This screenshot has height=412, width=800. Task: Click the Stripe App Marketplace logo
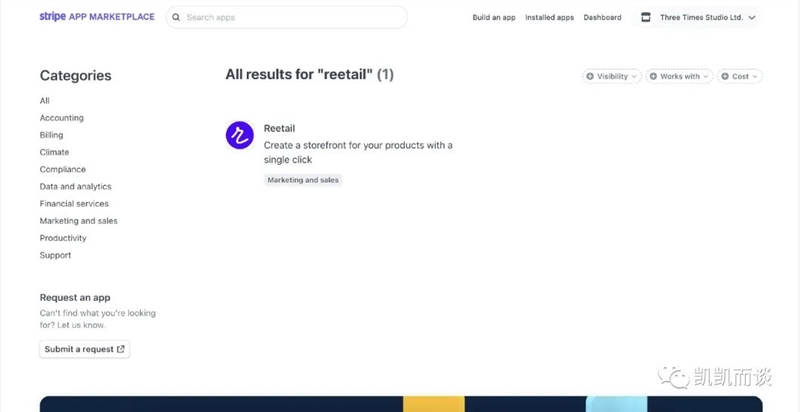(97, 17)
